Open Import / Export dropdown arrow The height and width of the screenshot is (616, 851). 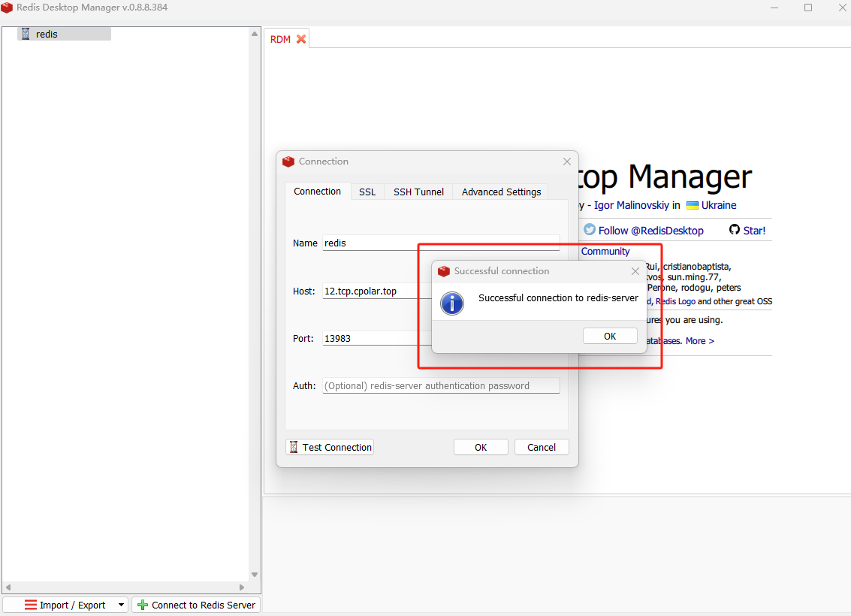pyautogui.click(x=121, y=605)
